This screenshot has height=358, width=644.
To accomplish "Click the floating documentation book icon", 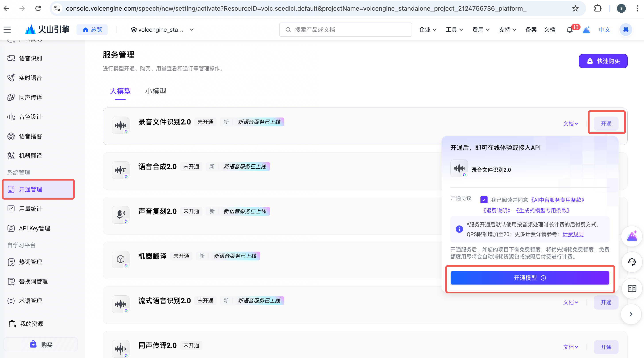I will [x=632, y=289].
